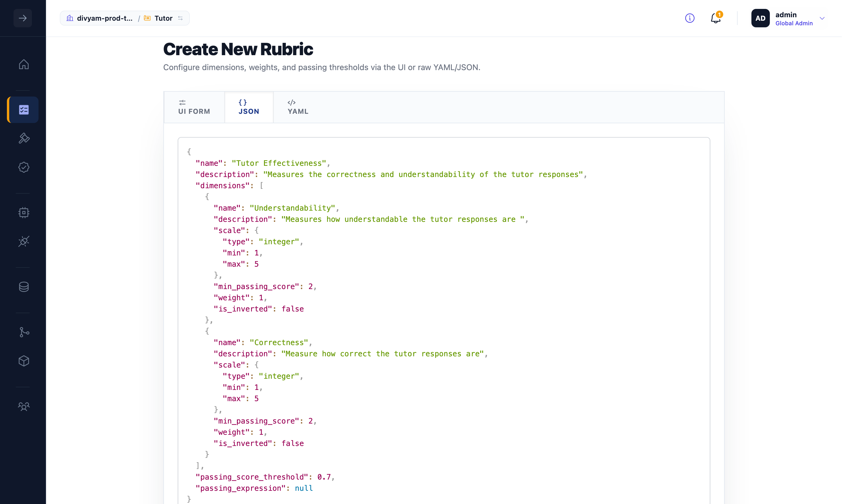Click the info circle icon

689,18
